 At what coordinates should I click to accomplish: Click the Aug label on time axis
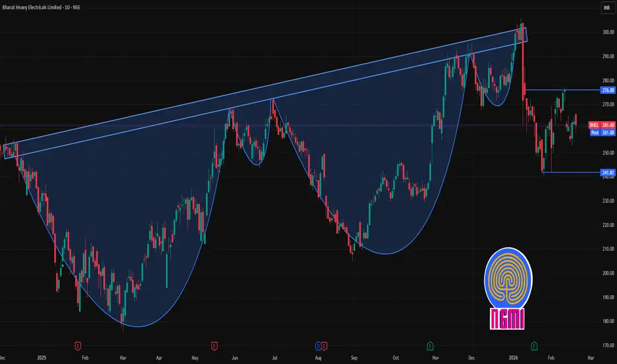tap(318, 357)
